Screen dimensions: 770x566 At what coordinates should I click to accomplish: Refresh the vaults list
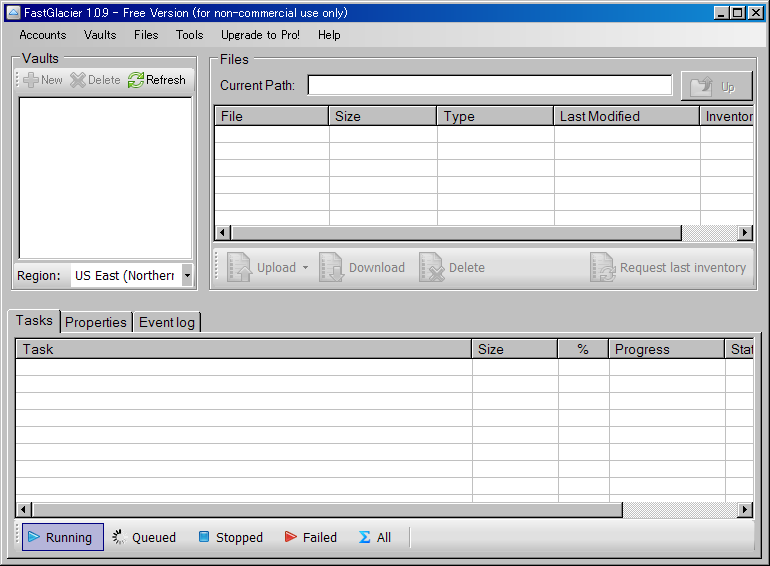pos(136,80)
